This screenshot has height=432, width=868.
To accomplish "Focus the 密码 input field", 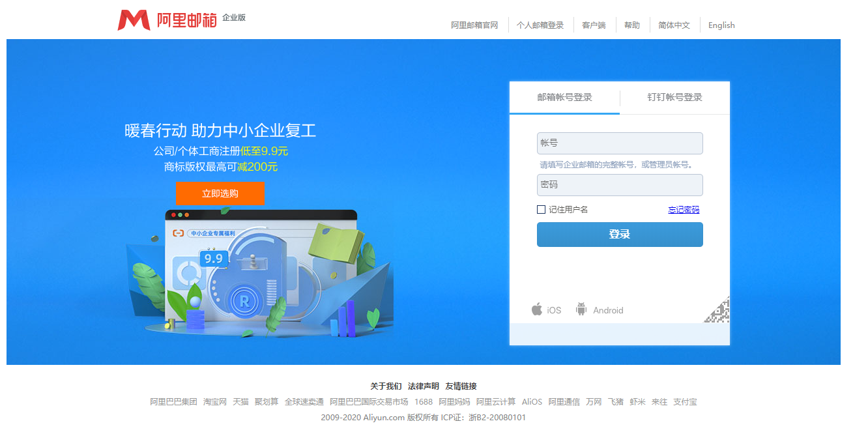I will point(619,185).
